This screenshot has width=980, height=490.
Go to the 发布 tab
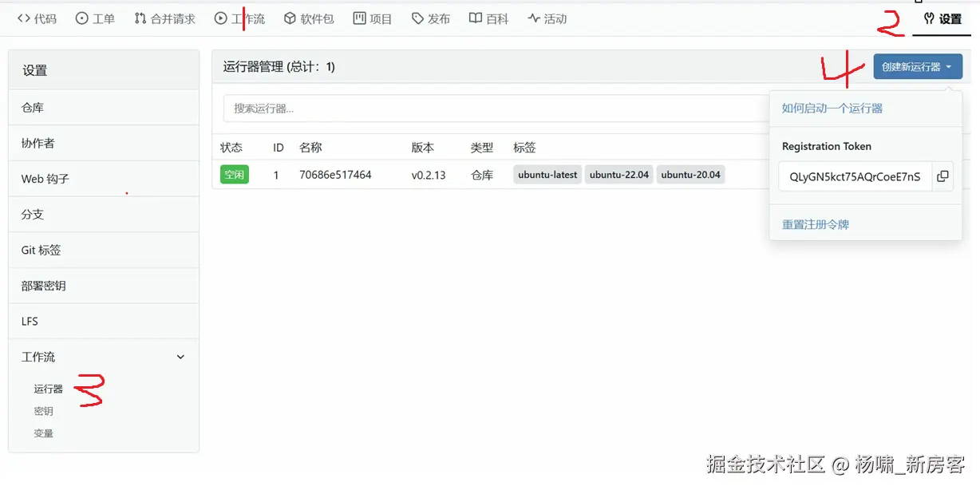[431, 18]
